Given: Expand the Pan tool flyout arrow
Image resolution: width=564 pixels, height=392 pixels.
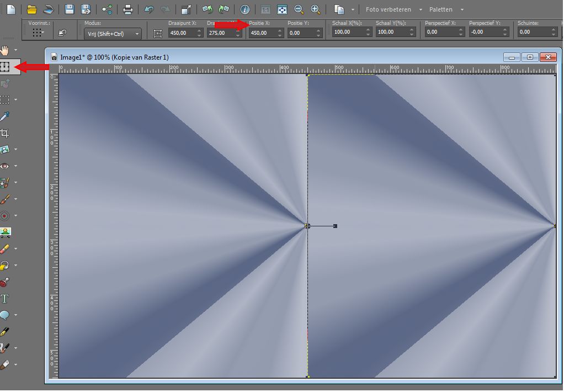Looking at the screenshot, I should (x=15, y=50).
